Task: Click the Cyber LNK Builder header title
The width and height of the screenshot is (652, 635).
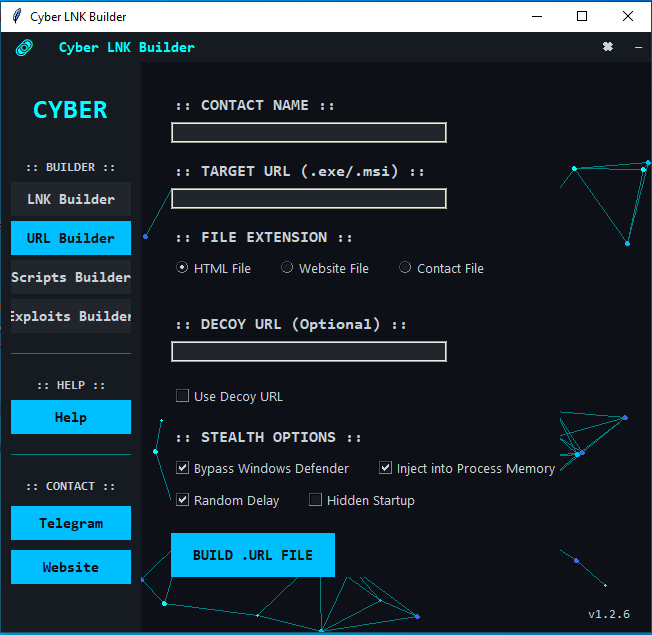Action: coord(126,47)
